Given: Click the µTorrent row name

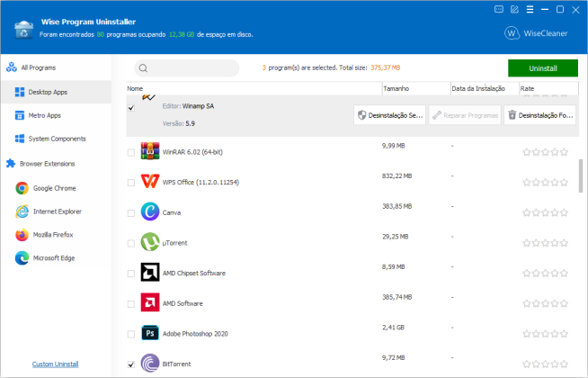Looking at the screenshot, I should coord(174,243).
